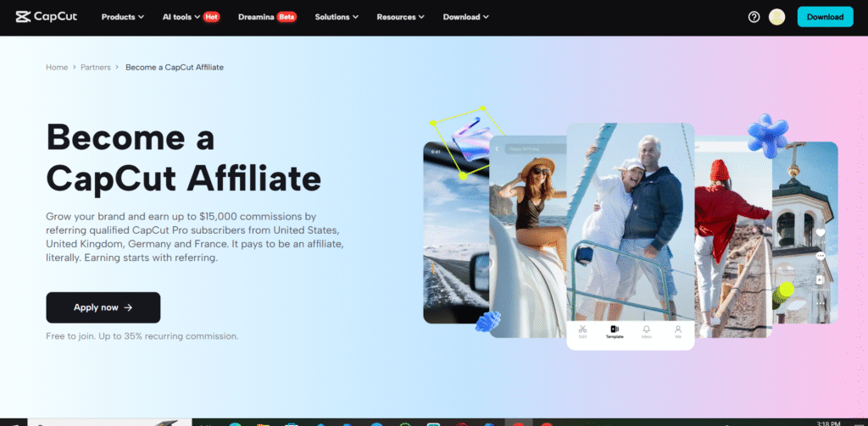Click the heart icon on the church photo

(820, 233)
